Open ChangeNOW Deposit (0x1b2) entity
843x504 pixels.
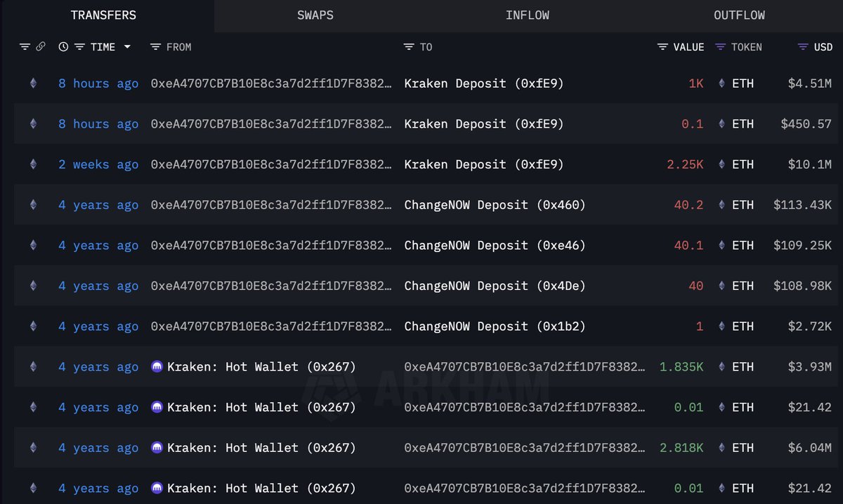point(495,326)
